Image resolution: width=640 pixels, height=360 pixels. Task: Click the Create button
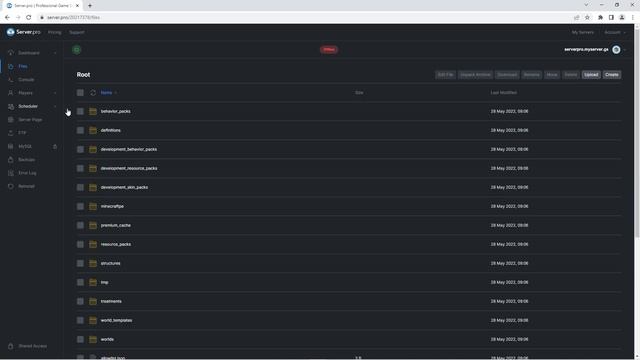pyautogui.click(x=612, y=75)
